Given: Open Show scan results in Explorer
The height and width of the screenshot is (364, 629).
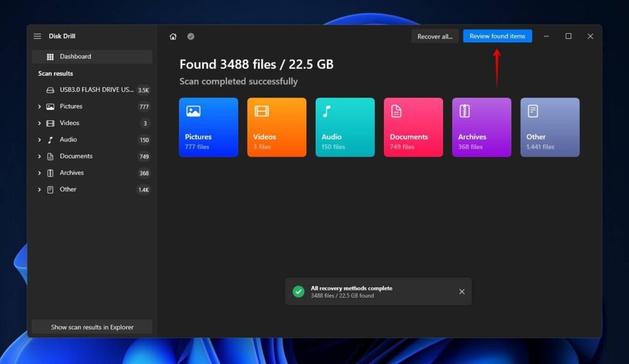Looking at the screenshot, I should pos(91,327).
